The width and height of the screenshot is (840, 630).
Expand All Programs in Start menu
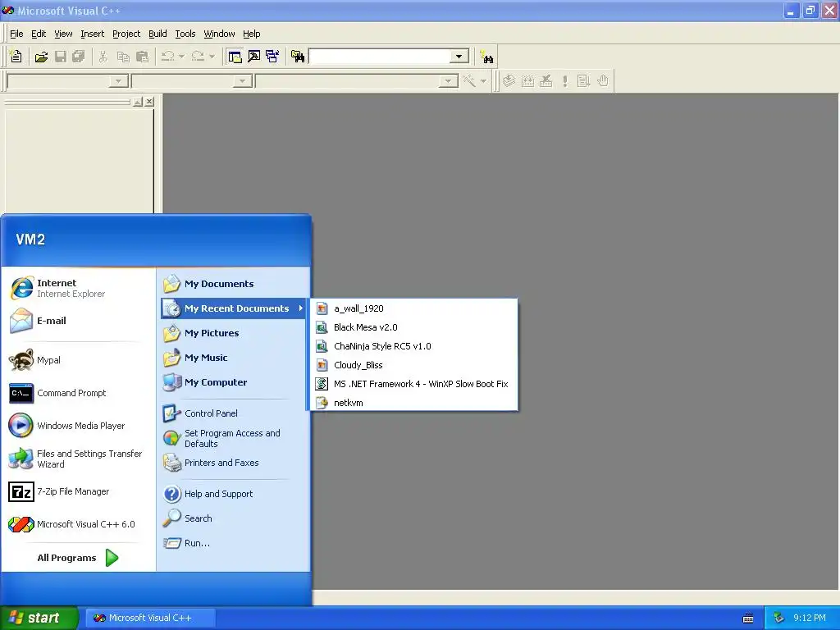tap(78, 558)
